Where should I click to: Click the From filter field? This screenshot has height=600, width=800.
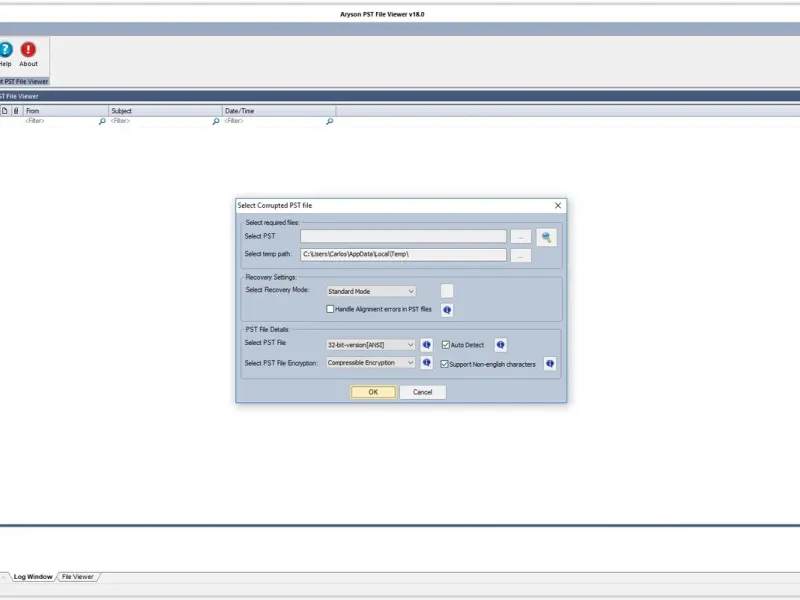click(61, 121)
